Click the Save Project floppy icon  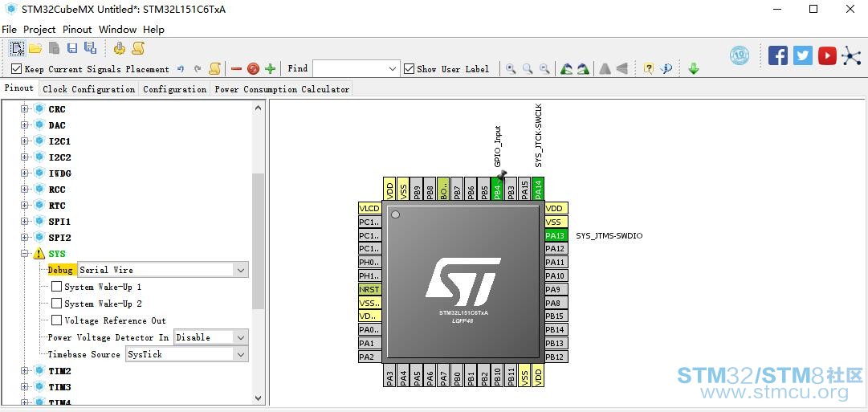[x=72, y=49]
